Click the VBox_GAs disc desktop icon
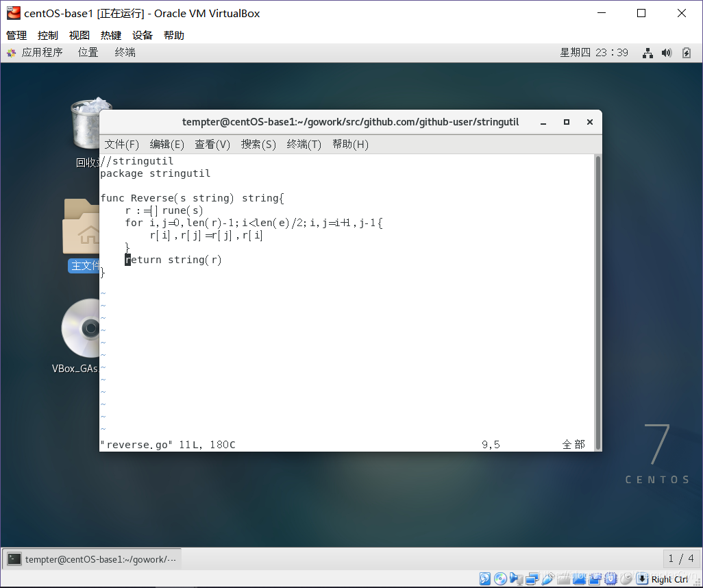 (81, 328)
